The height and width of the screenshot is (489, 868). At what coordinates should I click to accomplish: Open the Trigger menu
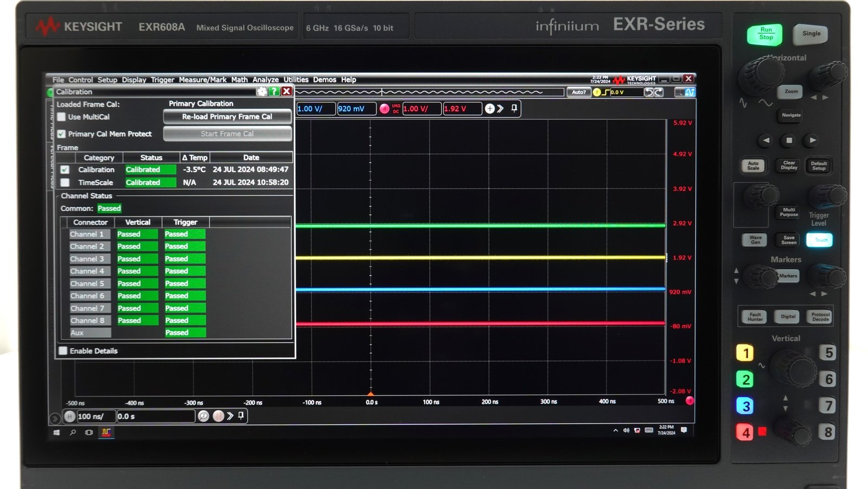[163, 80]
